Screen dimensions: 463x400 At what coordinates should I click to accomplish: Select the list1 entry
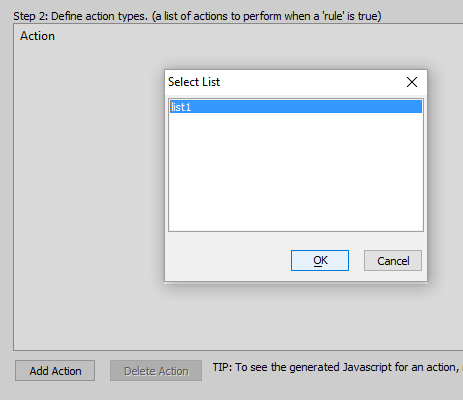[x=296, y=107]
